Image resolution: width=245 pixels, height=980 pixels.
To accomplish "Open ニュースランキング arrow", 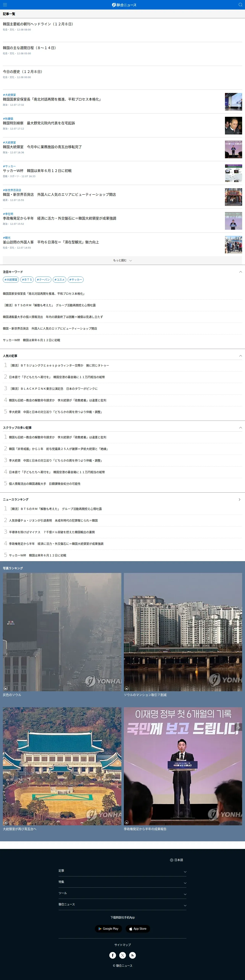I will click(239, 499).
